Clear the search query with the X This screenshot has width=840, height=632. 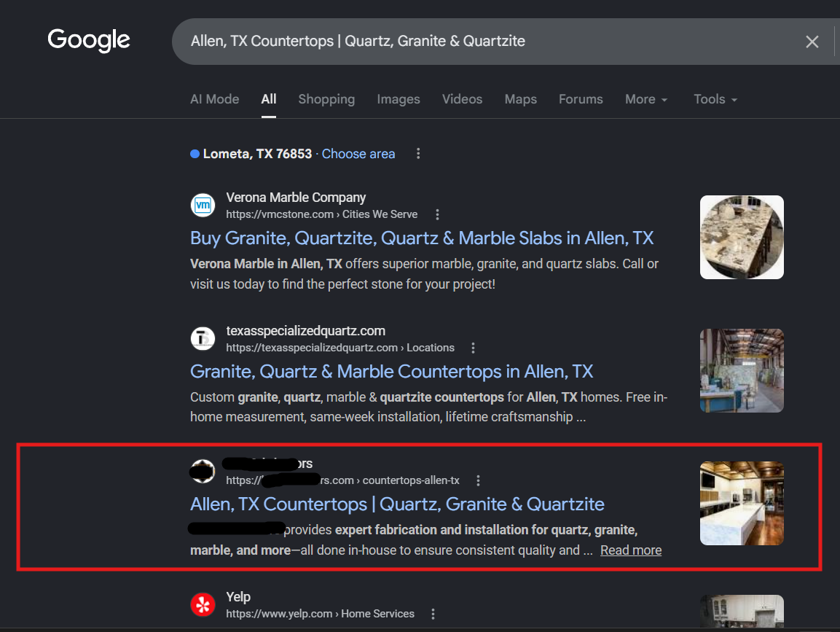pos(812,42)
